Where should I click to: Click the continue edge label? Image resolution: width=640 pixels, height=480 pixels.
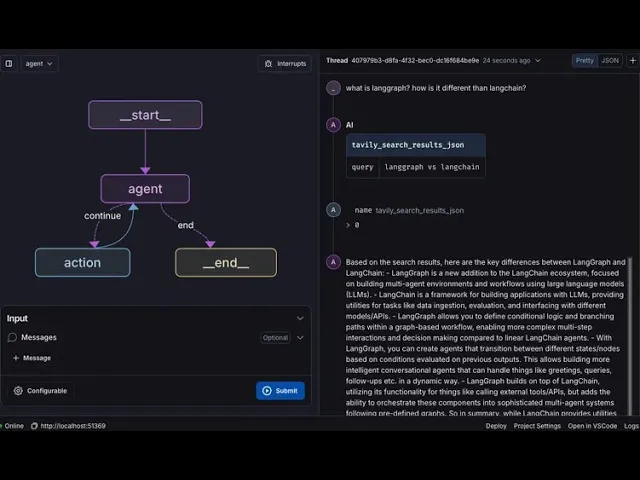click(102, 216)
